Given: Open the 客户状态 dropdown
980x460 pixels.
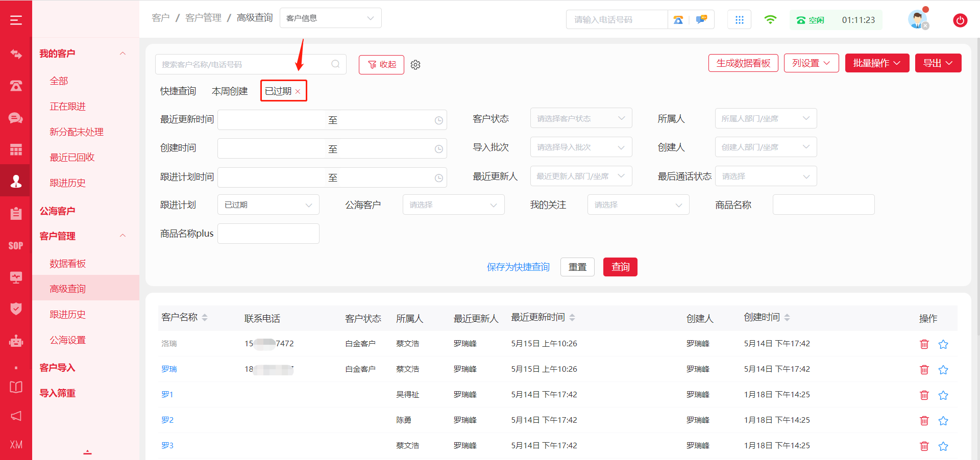Looking at the screenshot, I should tap(581, 118).
